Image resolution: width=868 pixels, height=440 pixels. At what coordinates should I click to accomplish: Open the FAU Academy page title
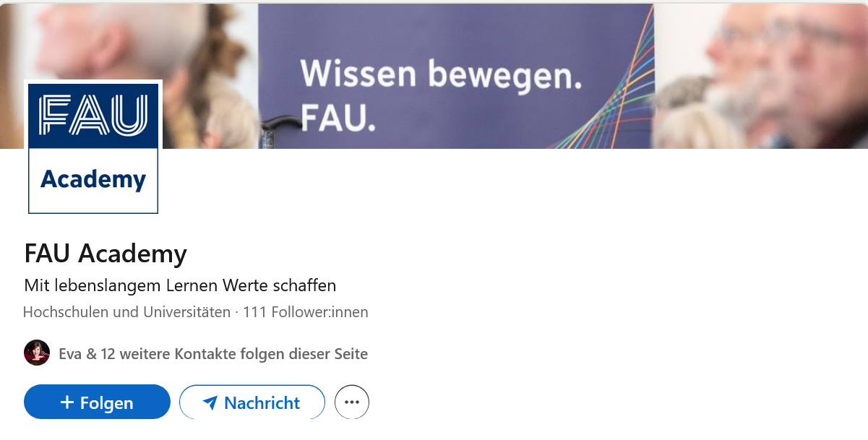(x=106, y=254)
